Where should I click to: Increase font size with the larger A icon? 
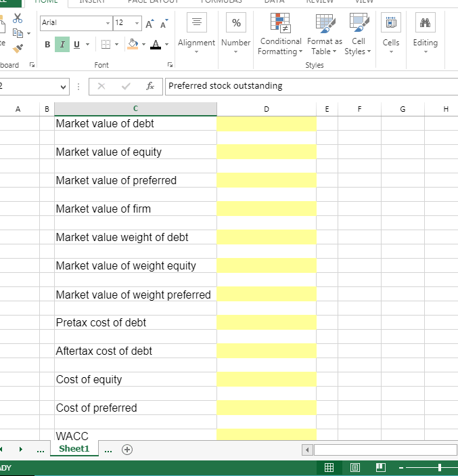[x=150, y=24]
